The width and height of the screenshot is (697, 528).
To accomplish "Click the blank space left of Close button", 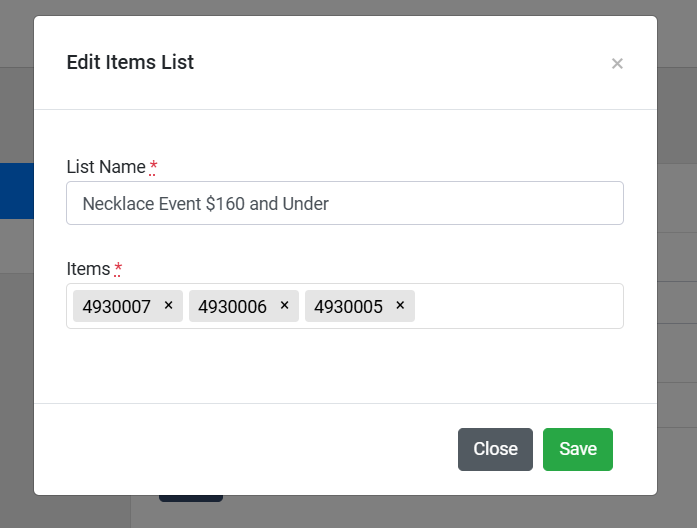I will tap(250, 449).
